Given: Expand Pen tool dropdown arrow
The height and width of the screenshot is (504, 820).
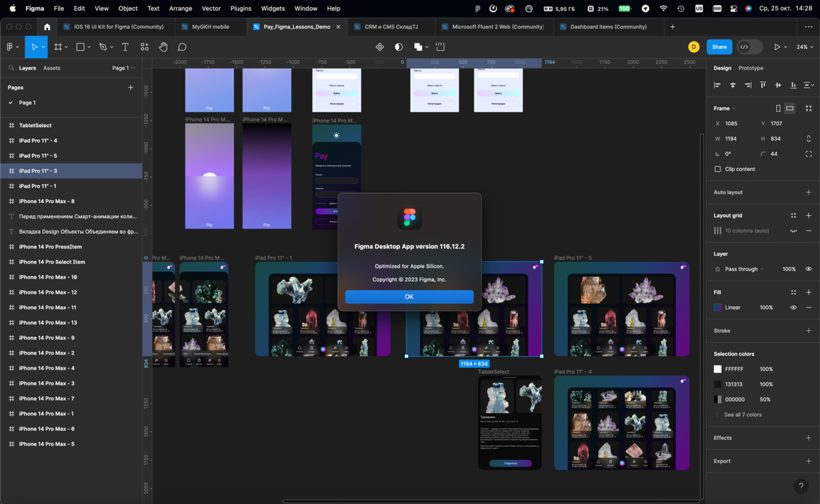Looking at the screenshot, I should click(111, 47).
